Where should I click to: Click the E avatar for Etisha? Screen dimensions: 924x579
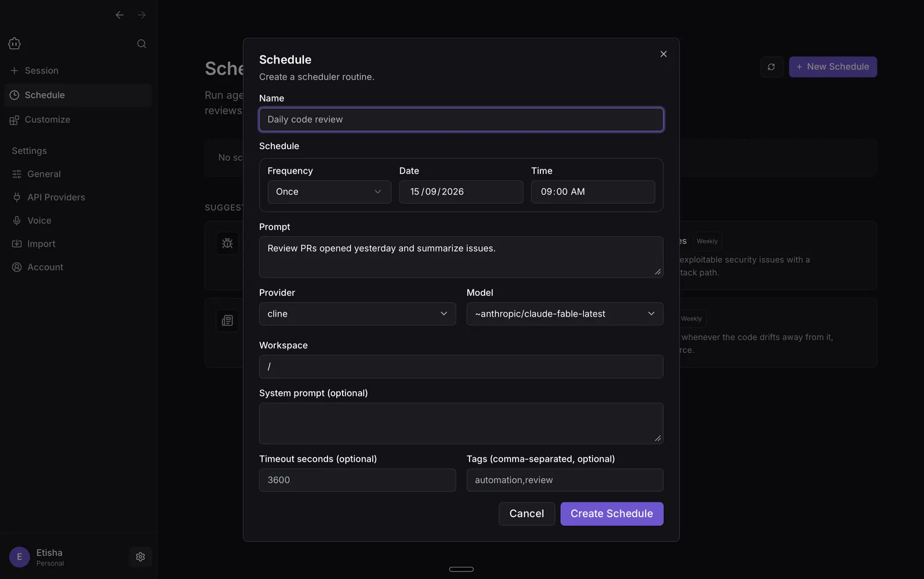tap(20, 557)
